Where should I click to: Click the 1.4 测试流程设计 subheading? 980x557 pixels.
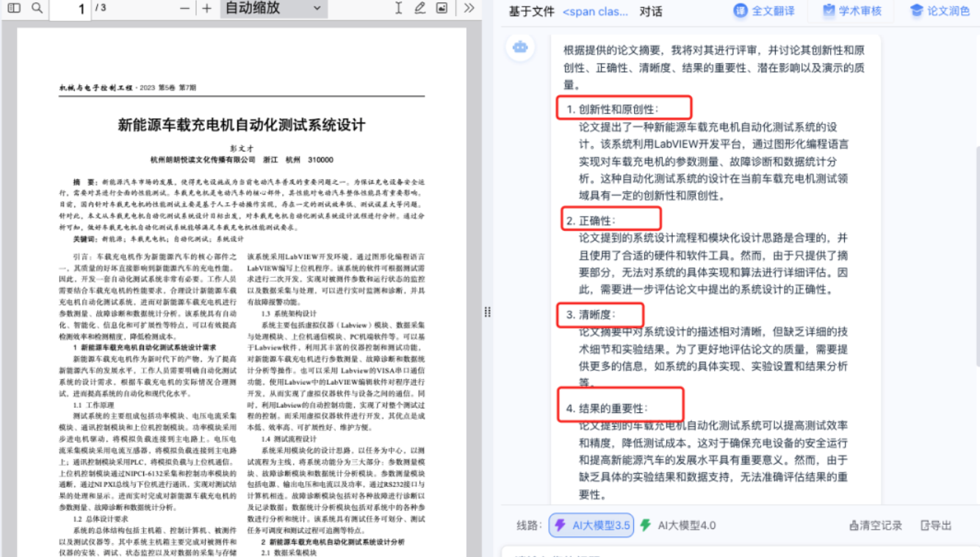tap(289, 438)
